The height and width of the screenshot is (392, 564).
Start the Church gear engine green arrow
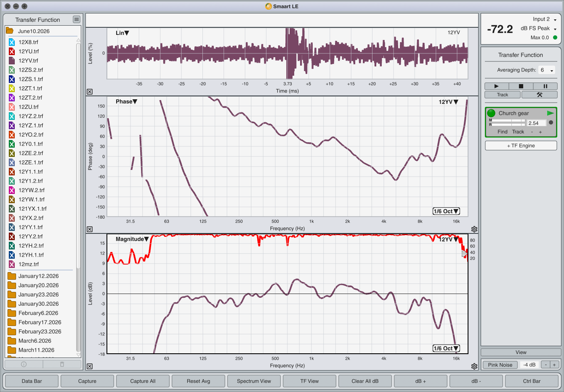[x=550, y=113]
